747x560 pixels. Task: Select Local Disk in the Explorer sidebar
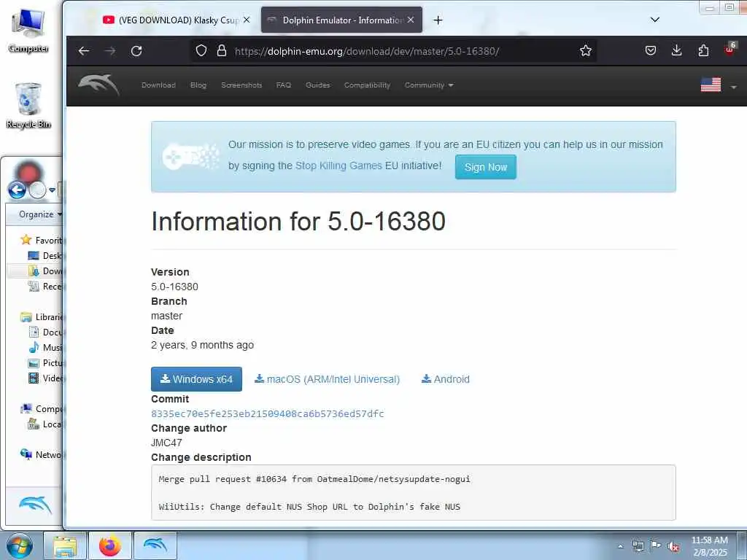click(45, 424)
